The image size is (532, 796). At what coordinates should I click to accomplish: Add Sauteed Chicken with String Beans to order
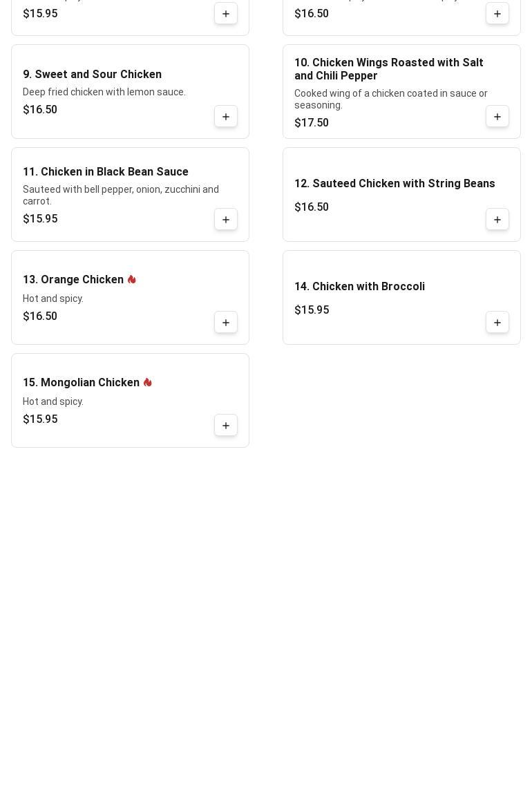[x=497, y=220]
